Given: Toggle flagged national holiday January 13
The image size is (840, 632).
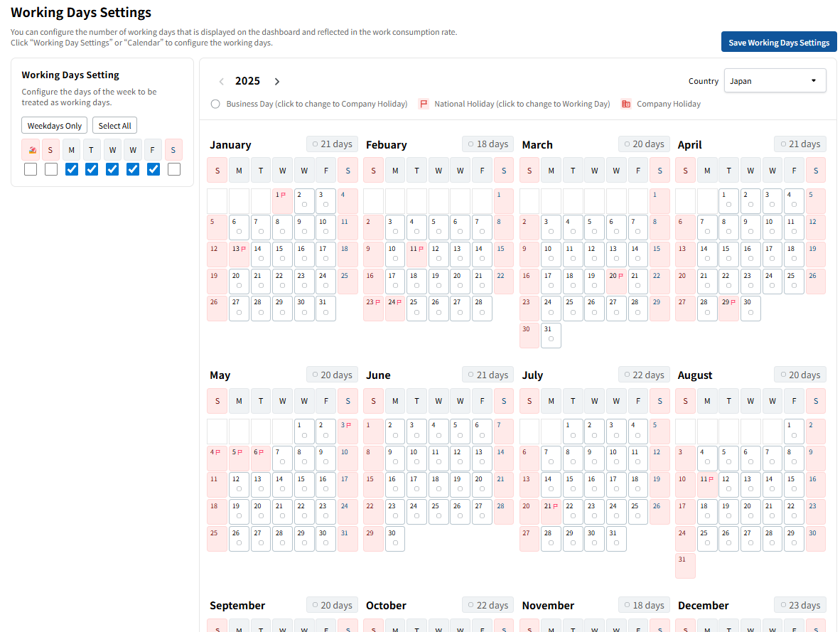Looking at the screenshot, I should pyautogui.click(x=239, y=254).
